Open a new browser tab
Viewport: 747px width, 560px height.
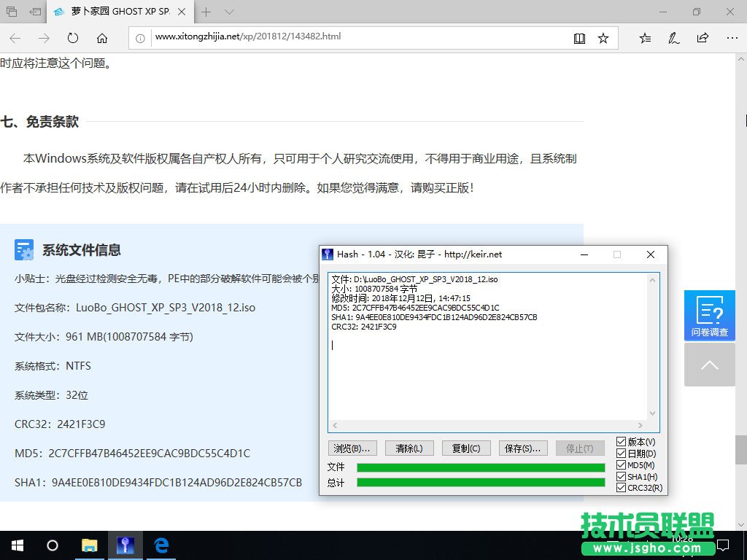click(205, 12)
